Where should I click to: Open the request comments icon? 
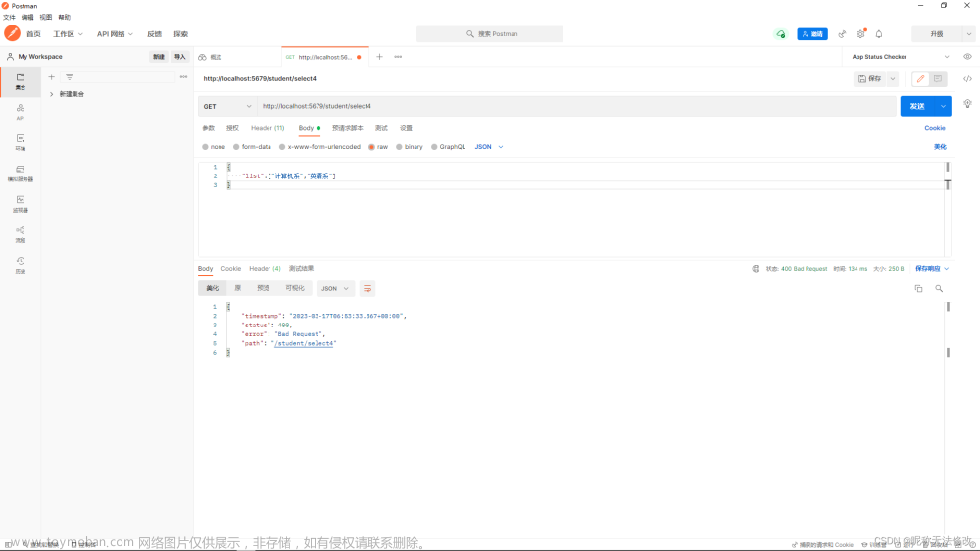pos(938,78)
